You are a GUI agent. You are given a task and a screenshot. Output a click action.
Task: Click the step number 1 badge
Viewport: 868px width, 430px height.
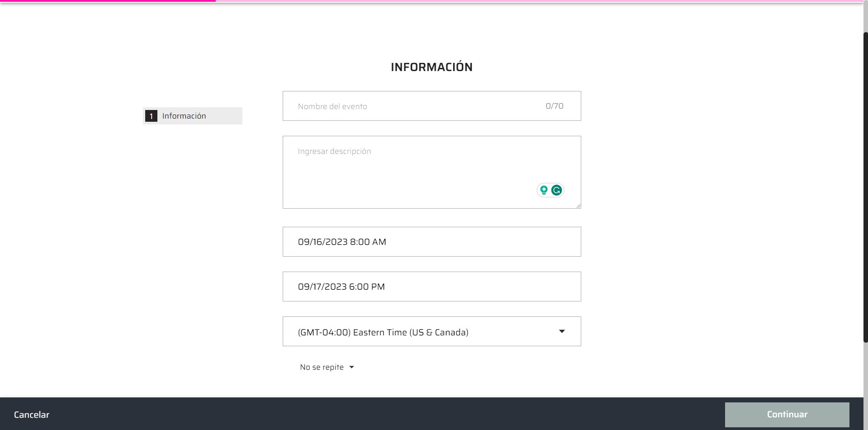coord(151,116)
